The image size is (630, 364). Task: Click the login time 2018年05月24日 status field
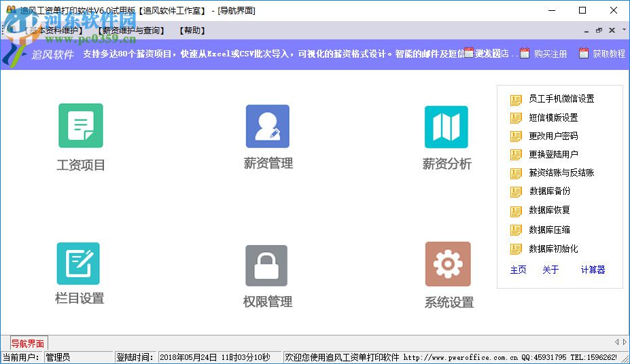(219, 357)
